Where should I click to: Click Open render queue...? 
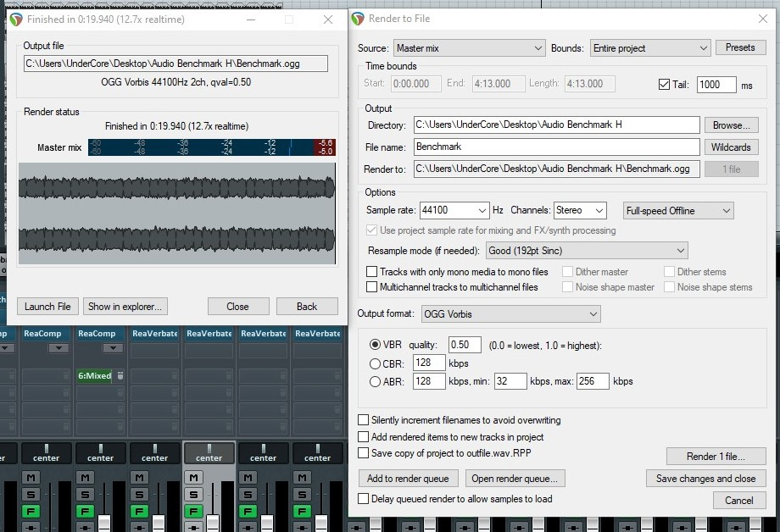515,479
